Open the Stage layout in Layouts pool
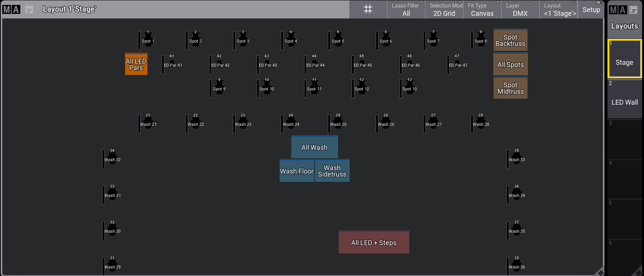644x276 pixels. pyautogui.click(x=624, y=59)
